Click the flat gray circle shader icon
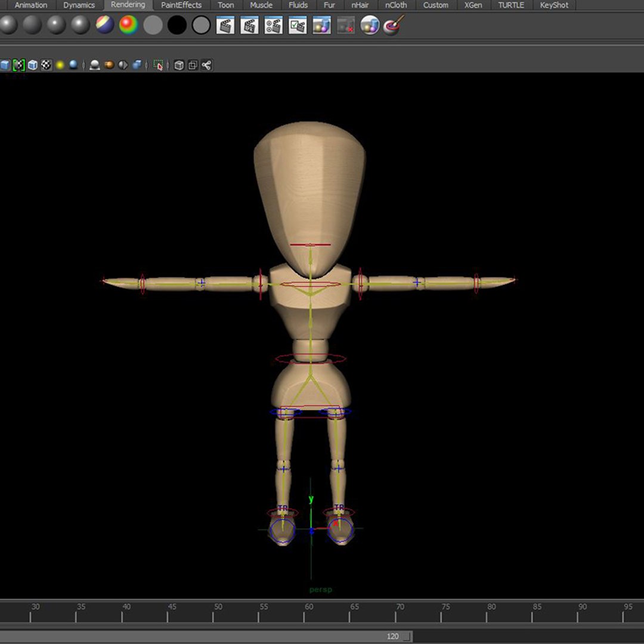The height and width of the screenshot is (644, 644). coord(153,25)
